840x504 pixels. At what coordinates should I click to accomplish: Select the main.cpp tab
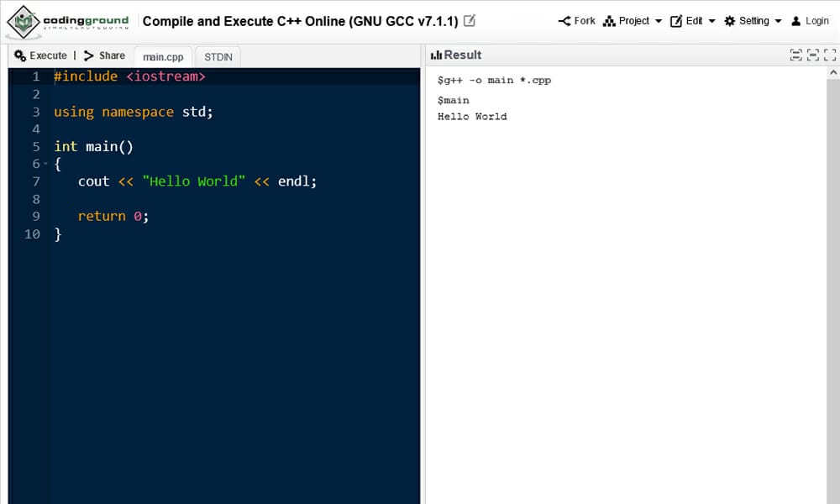pyautogui.click(x=163, y=56)
